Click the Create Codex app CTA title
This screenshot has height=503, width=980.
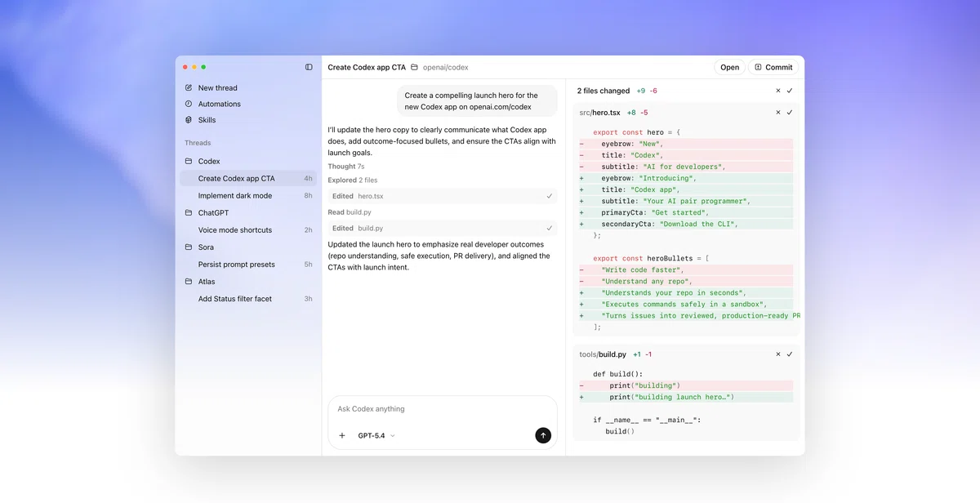click(x=367, y=67)
